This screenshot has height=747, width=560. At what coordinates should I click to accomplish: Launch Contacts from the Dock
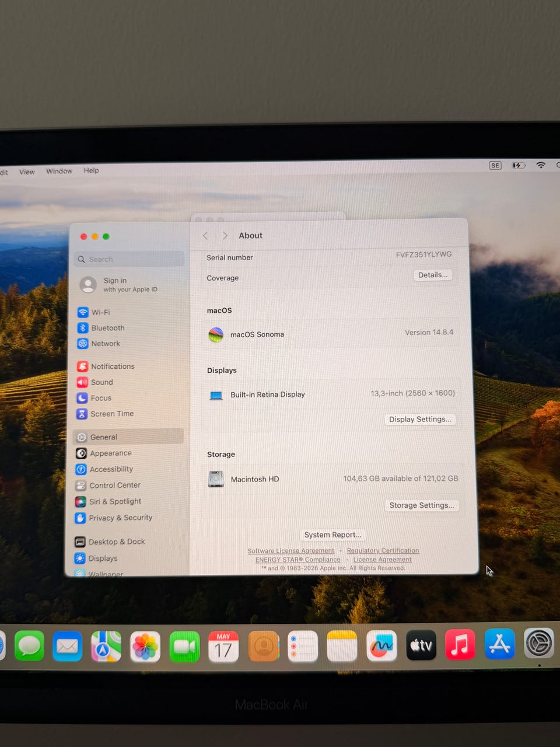264,647
